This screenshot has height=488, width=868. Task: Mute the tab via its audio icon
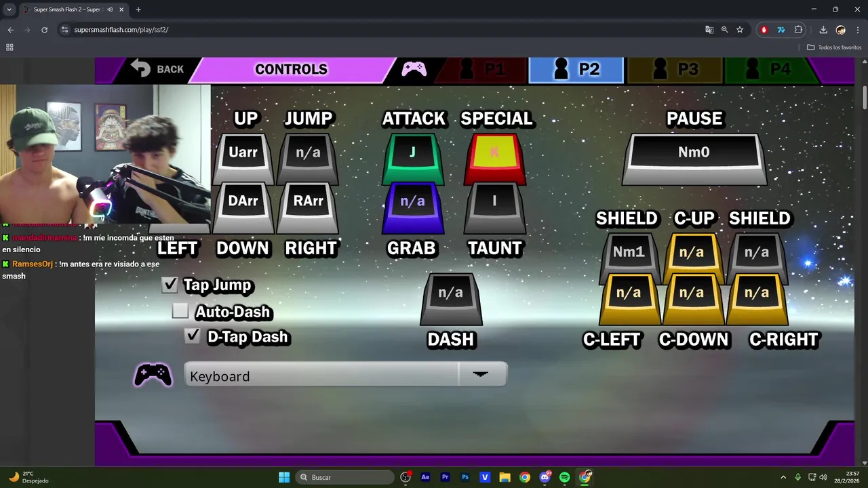[x=110, y=9]
